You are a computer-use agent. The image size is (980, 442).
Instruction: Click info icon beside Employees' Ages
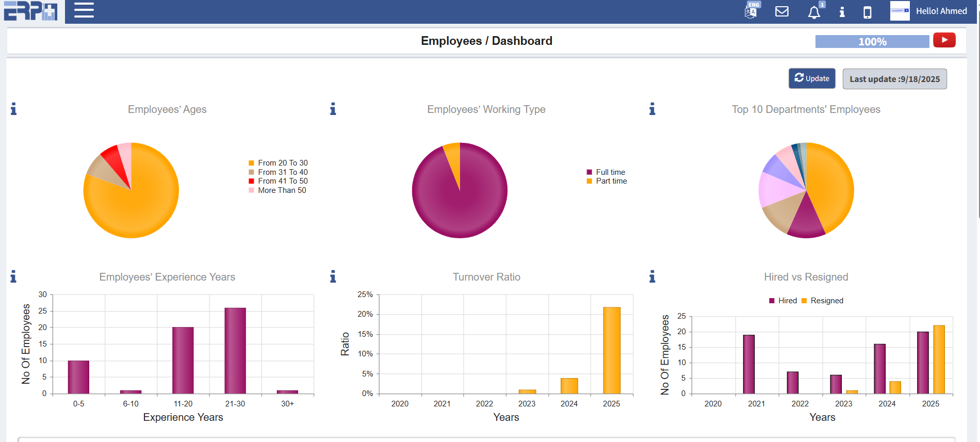[x=14, y=109]
